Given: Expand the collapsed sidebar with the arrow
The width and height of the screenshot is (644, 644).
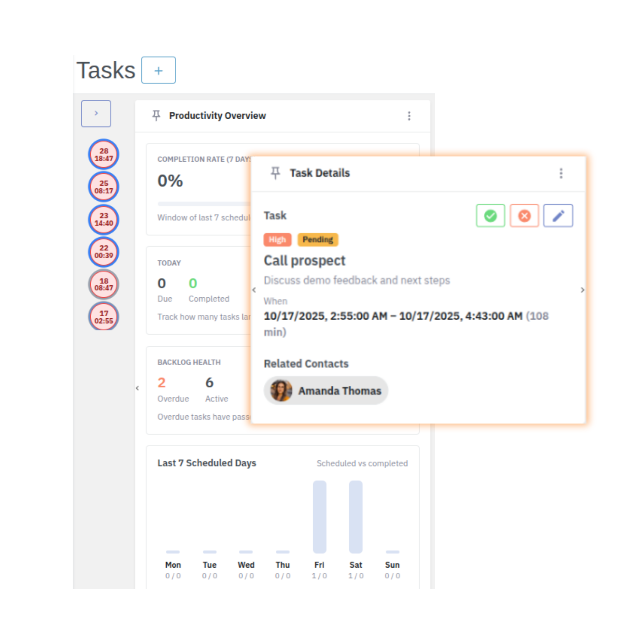Looking at the screenshot, I should click(x=96, y=113).
